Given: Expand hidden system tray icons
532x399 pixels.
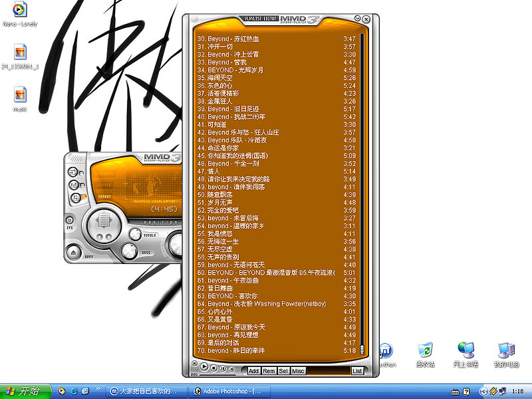Looking at the screenshot, I should pyautogui.click(x=483, y=392).
